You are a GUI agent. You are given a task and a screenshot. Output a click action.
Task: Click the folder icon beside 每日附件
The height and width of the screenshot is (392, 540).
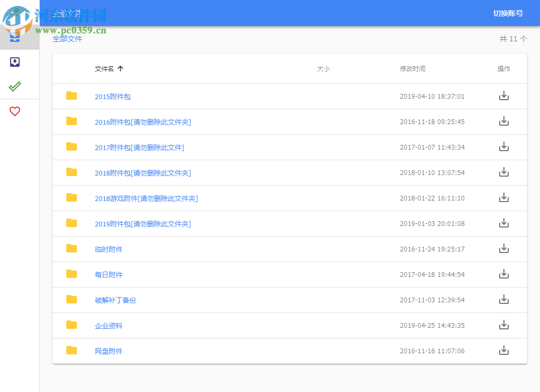coord(72,274)
